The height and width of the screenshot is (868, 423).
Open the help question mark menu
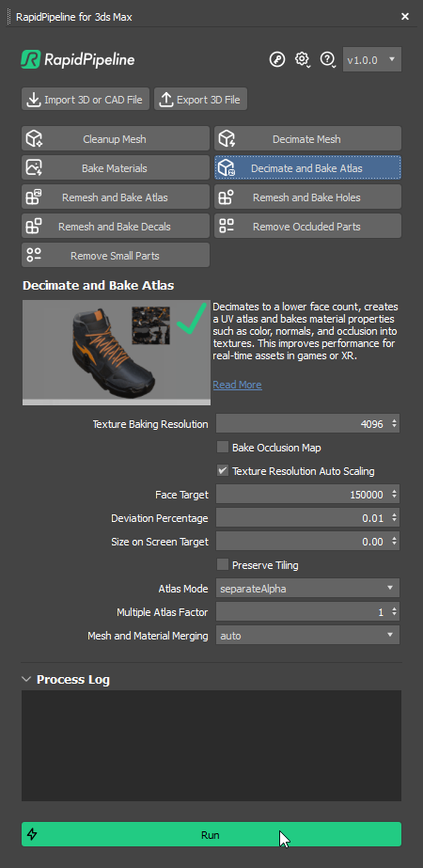[328, 59]
